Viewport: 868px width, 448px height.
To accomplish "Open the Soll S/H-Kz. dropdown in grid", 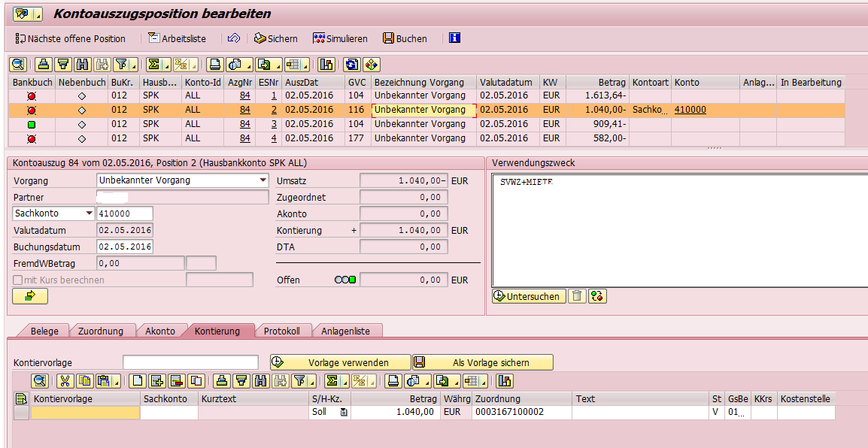I will pyautogui.click(x=343, y=413).
